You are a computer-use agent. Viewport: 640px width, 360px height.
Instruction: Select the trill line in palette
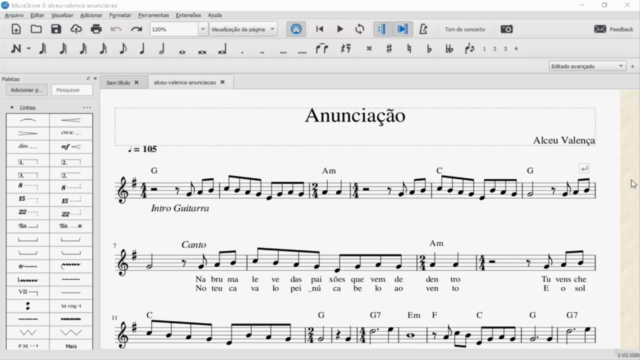coord(28,266)
